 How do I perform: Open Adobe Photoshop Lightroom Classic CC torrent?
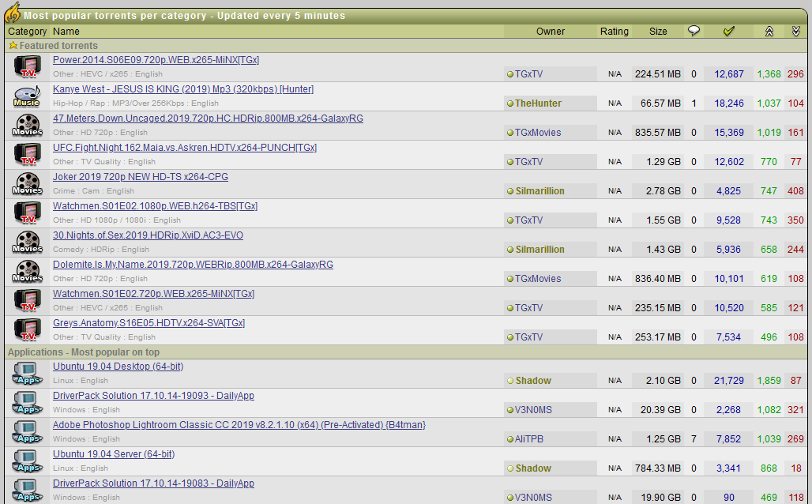(x=239, y=425)
